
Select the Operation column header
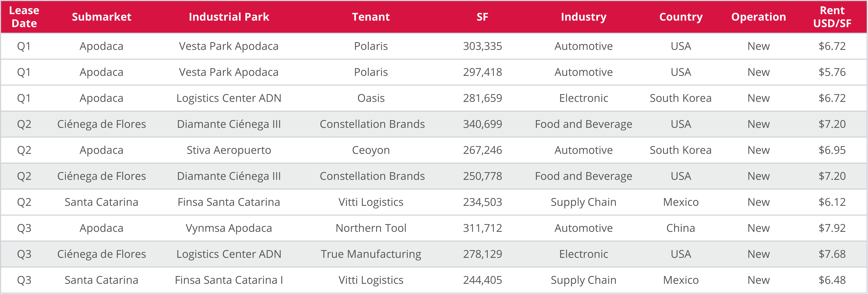[x=759, y=17]
